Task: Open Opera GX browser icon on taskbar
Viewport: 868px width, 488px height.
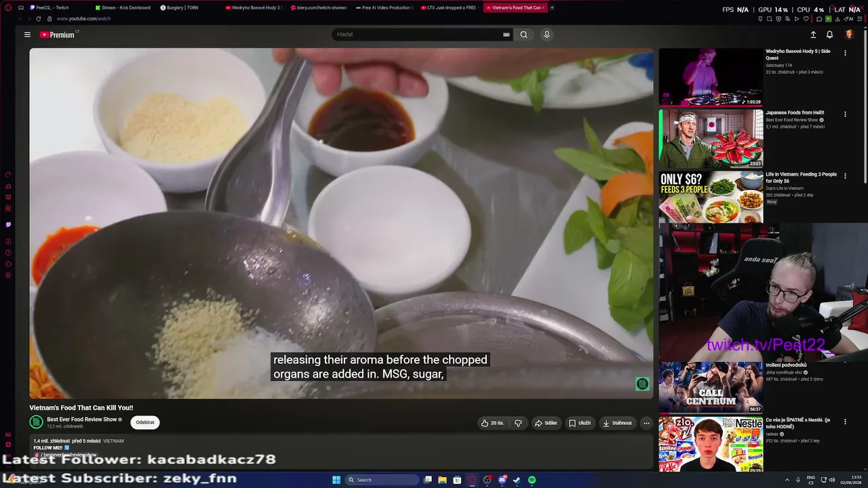Action: pyautogui.click(x=472, y=480)
